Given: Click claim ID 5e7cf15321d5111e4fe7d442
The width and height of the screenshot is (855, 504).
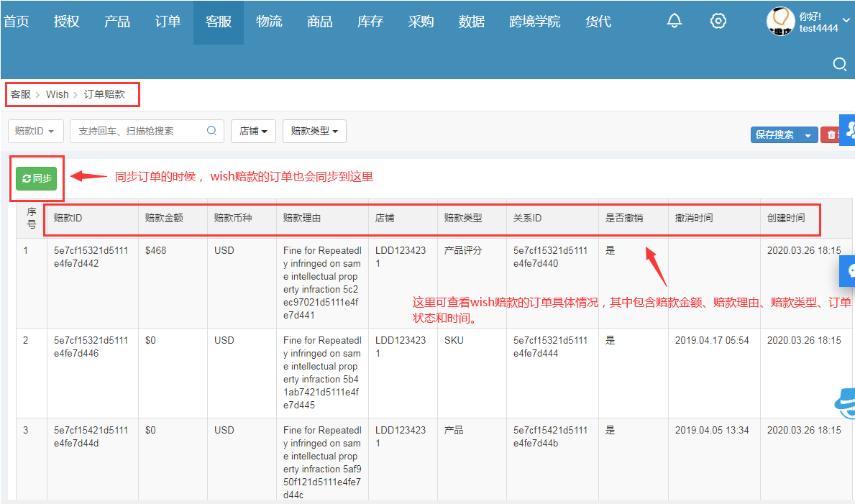Looking at the screenshot, I should click(x=91, y=257).
